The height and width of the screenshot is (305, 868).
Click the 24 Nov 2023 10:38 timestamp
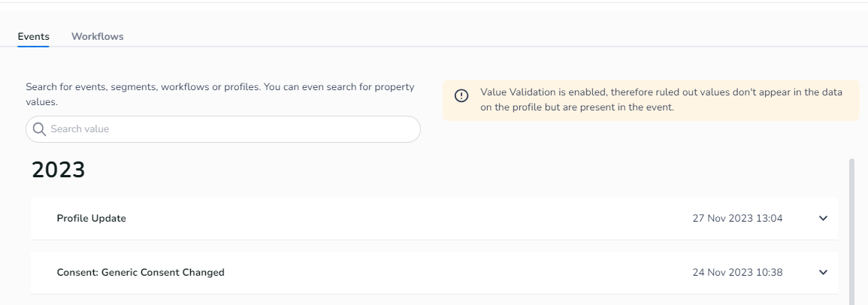coord(737,273)
